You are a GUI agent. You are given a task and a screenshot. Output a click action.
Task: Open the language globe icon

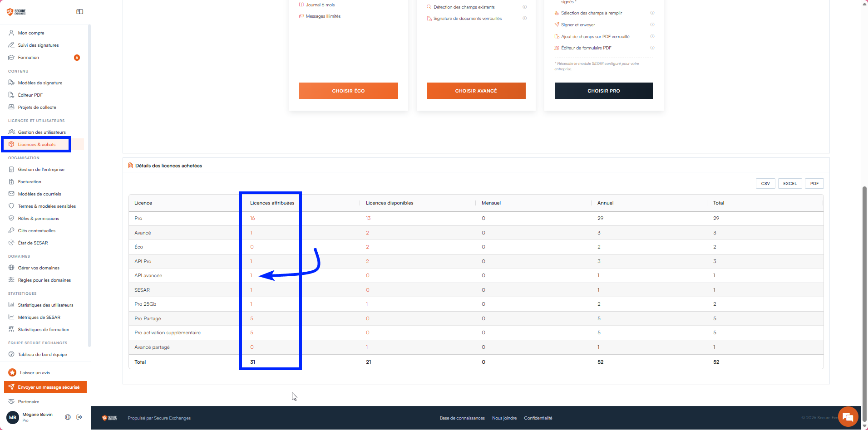[x=68, y=417]
